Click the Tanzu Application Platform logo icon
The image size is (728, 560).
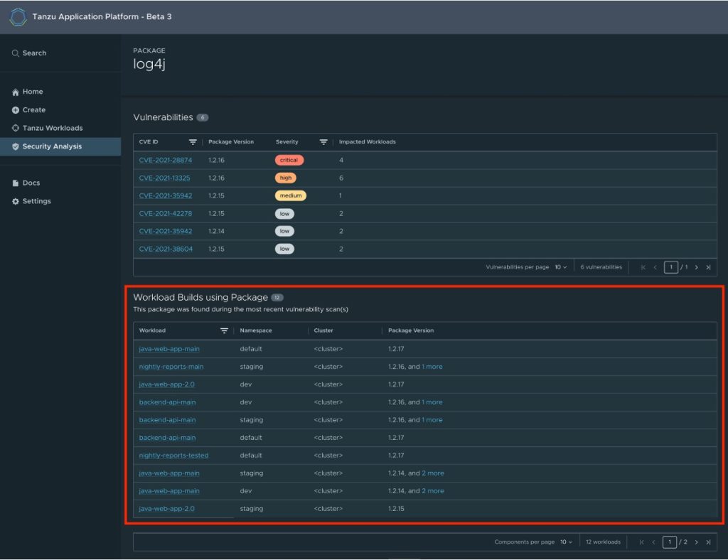18,17
